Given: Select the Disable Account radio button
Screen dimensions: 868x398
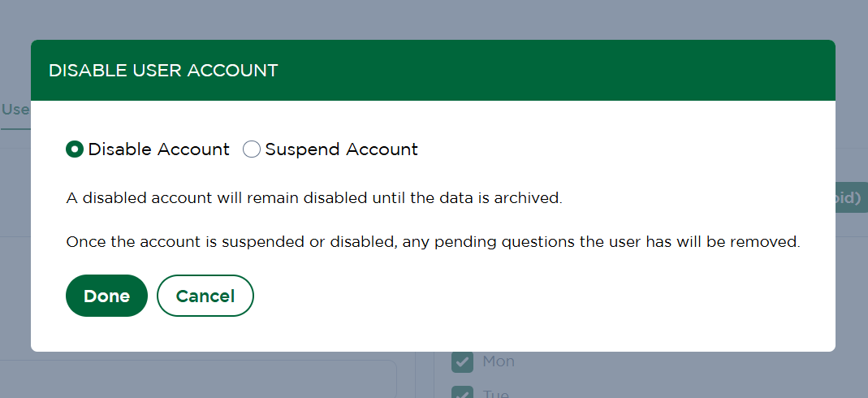Looking at the screenshot, I should tap(75, 149).
